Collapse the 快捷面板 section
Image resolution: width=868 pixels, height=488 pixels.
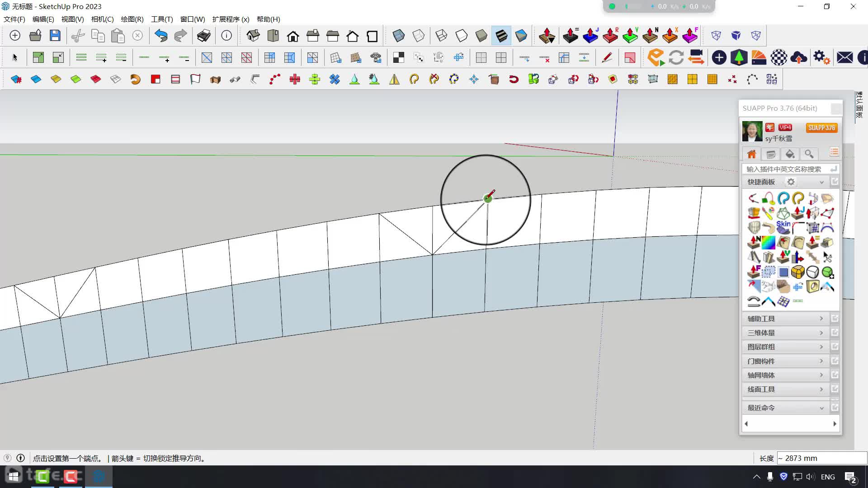coord(821,182)
